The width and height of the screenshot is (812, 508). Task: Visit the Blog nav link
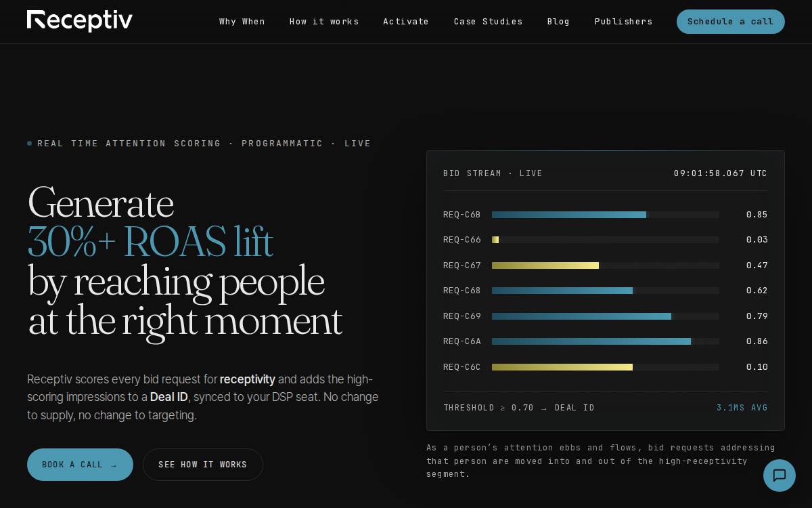point(558,22)
